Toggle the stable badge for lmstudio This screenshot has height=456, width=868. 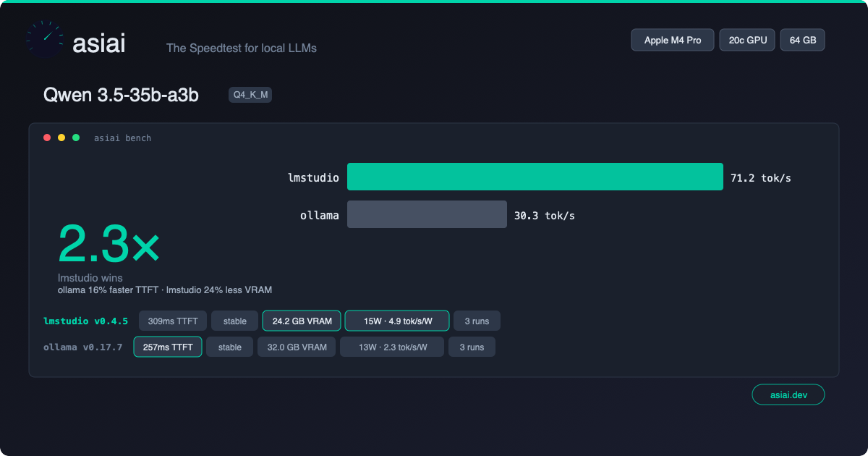coord(234,321)
